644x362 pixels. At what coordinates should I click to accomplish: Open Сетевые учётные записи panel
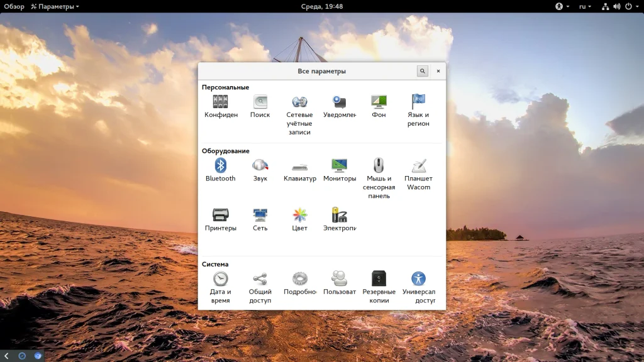click(x=299, y=102)
